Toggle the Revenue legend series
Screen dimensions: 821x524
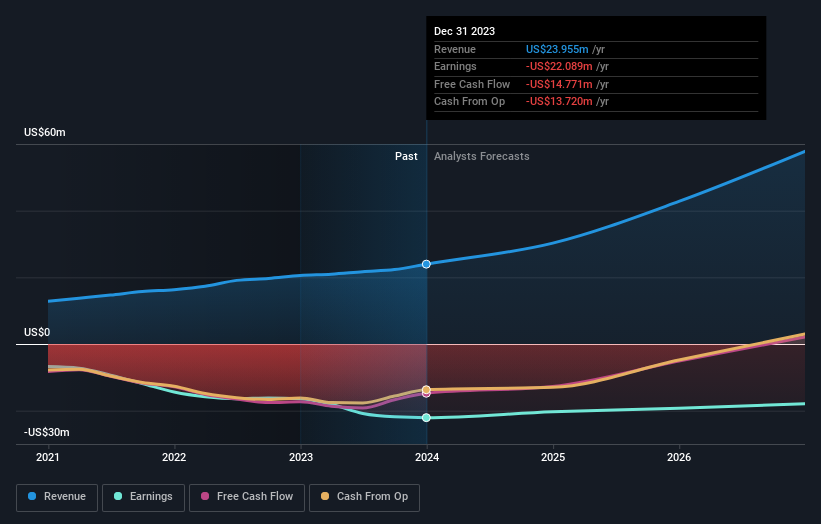(x=57, y=497)
